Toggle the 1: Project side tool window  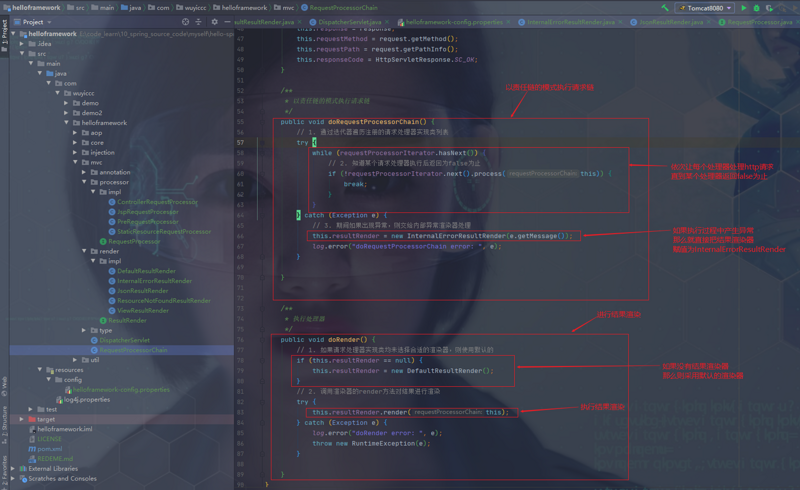click(x=4, y=32)
